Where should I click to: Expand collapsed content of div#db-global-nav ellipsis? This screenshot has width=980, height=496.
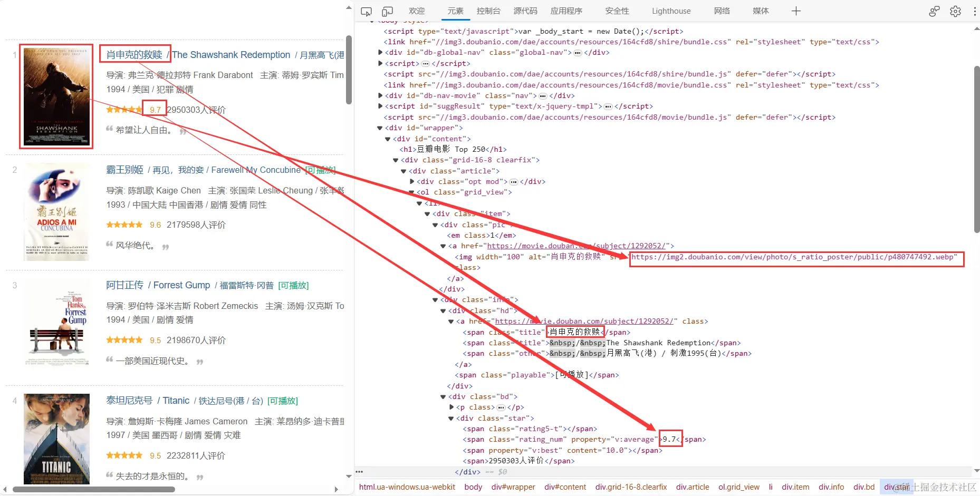[578, 53]
